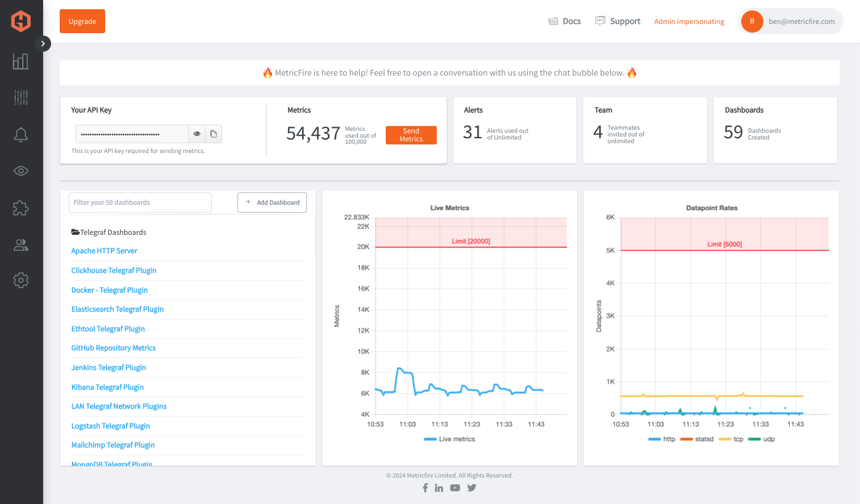Open the Docs link

pyautogui.click(x=564, y=22)
